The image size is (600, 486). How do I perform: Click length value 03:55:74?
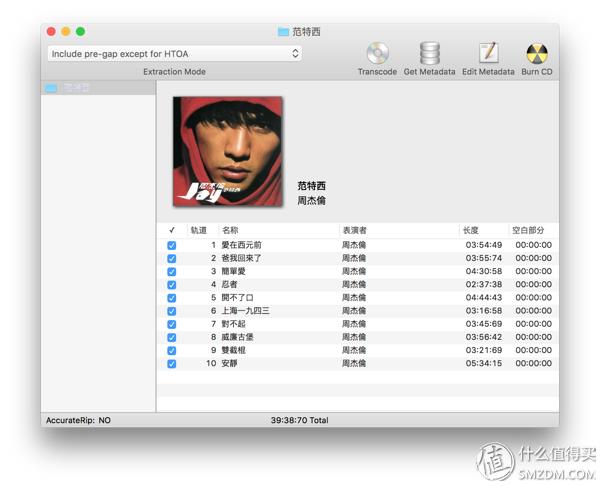[484, 258]
